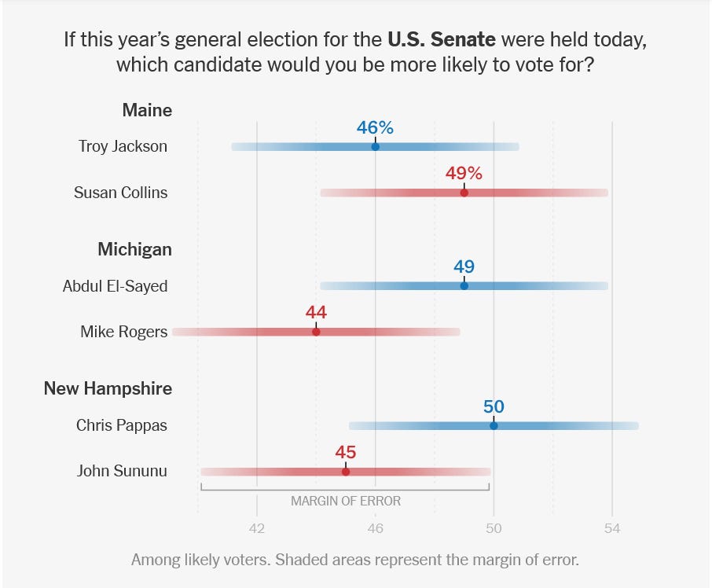The image size is (712, 588).
Task: Click the 42 axis tick label
Action: (x=256, y=528)
